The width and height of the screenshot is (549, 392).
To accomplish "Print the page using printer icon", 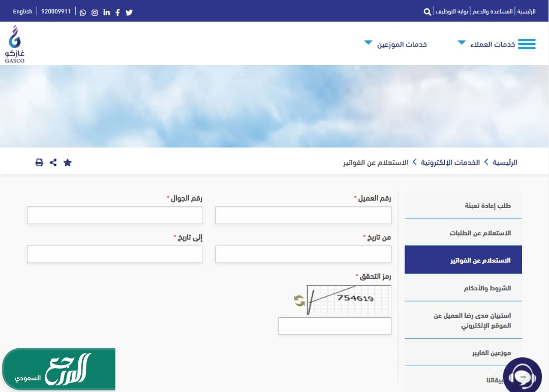I will (x=39, y=163).
